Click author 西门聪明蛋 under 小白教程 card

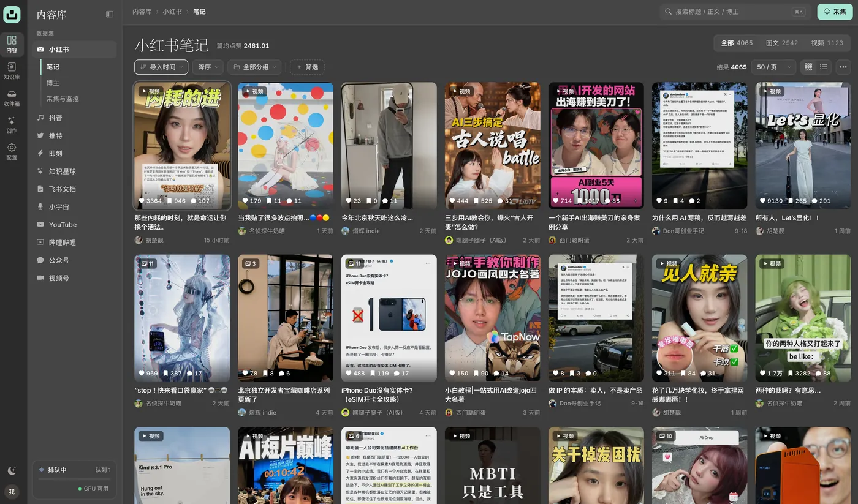pos(471,413)
